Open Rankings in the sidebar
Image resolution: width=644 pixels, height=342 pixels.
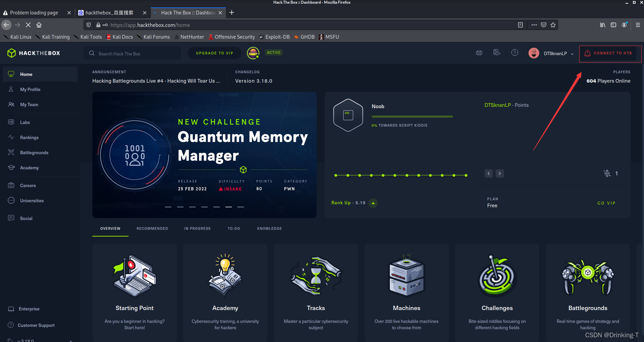40,137
